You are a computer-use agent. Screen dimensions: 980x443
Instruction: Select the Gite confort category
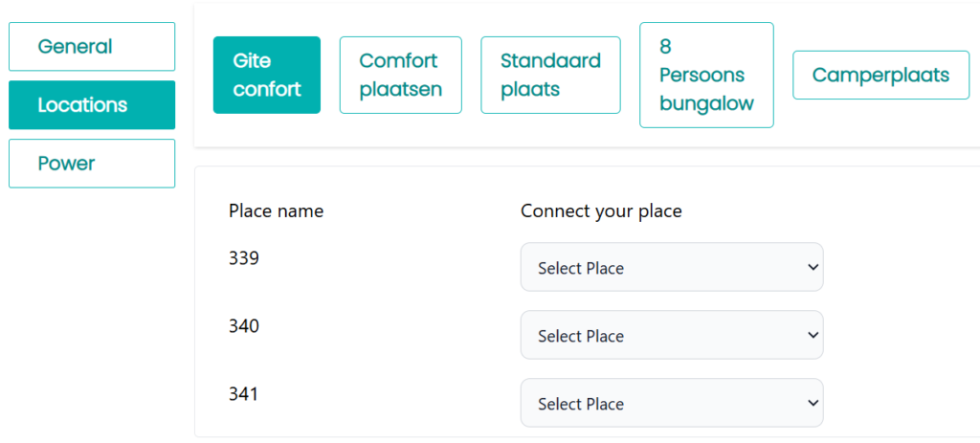point(267,75)
